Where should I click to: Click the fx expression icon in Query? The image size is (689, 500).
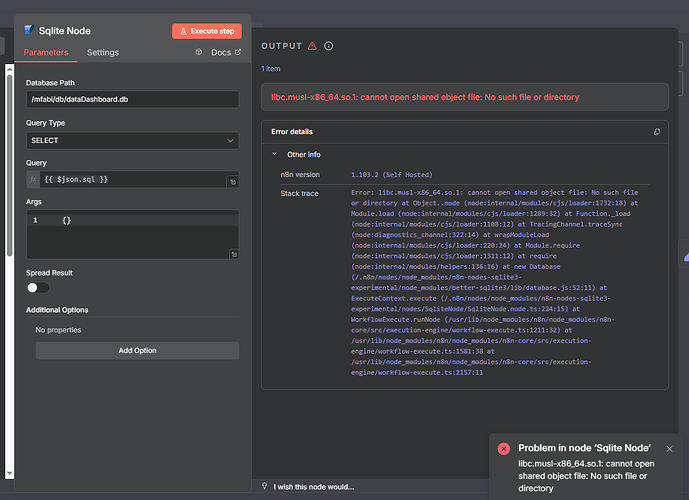click(33, 179)
